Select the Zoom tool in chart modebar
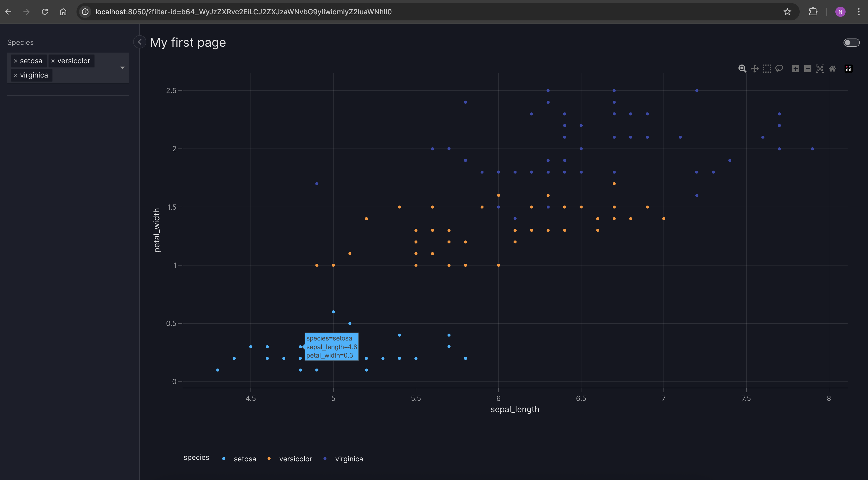This screenshot has width=868, height=480. [742, 69]
